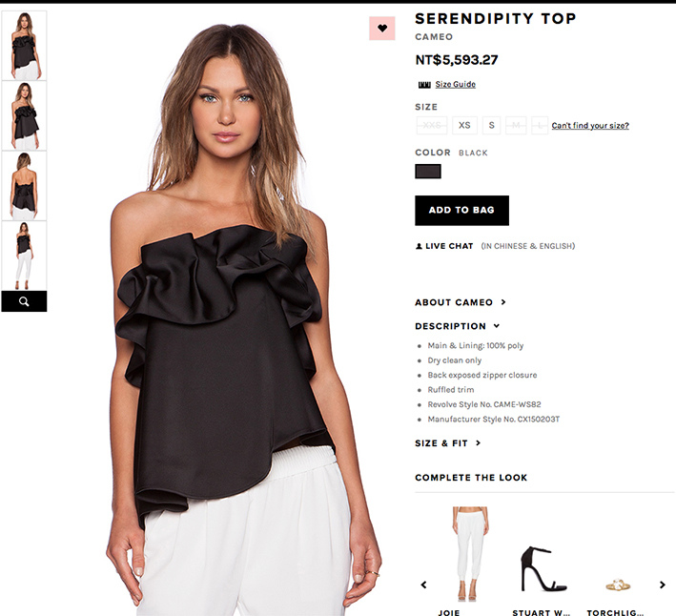Image resolution: width=676 pixels, height=616 pixels.
Task: Select size XS
Action: (x=464, y=126)
